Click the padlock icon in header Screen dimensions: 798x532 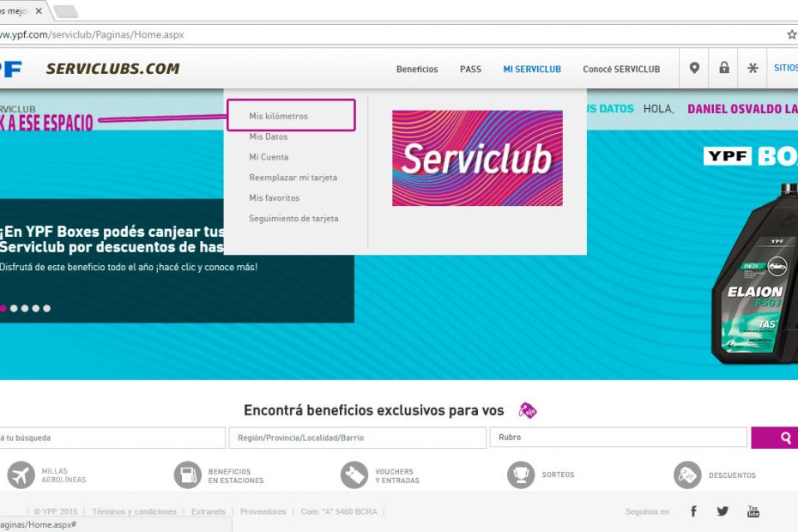tap(723, 67)
